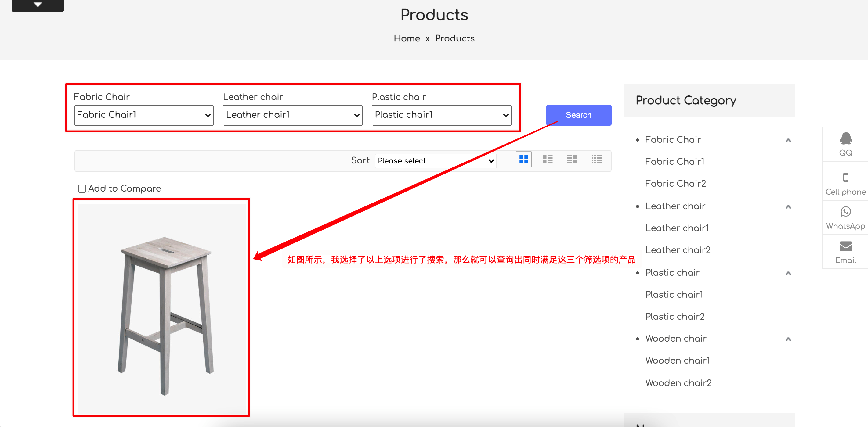Screen dimensions: 868x427
Task: Check the Add to Compare checkbox
Action: click(x=82, y=188)
